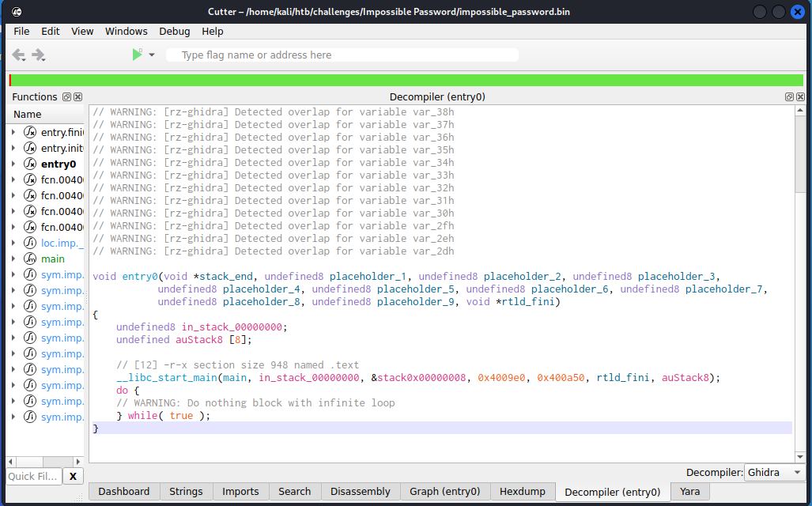Click the in_stack_00000000 variable declaration

[x=232, y=327]
